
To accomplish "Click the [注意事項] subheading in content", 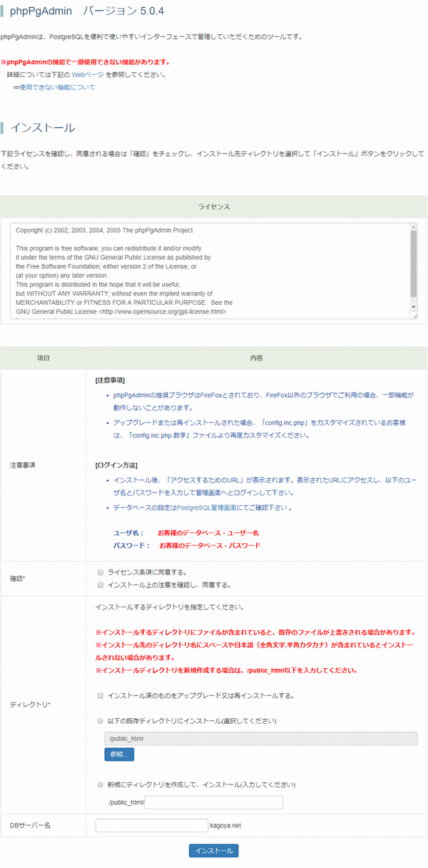I will tap(111, 380).
